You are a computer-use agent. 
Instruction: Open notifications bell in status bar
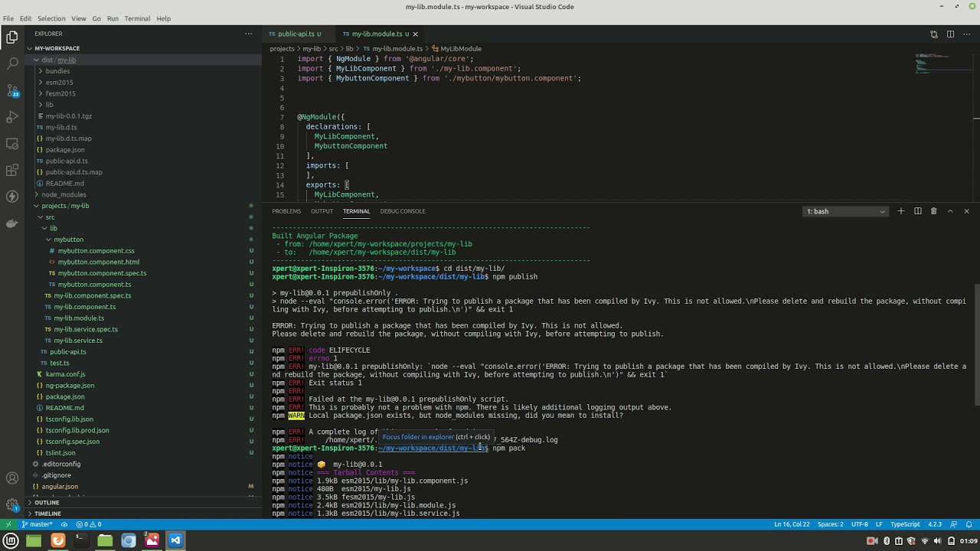point(969,524)
